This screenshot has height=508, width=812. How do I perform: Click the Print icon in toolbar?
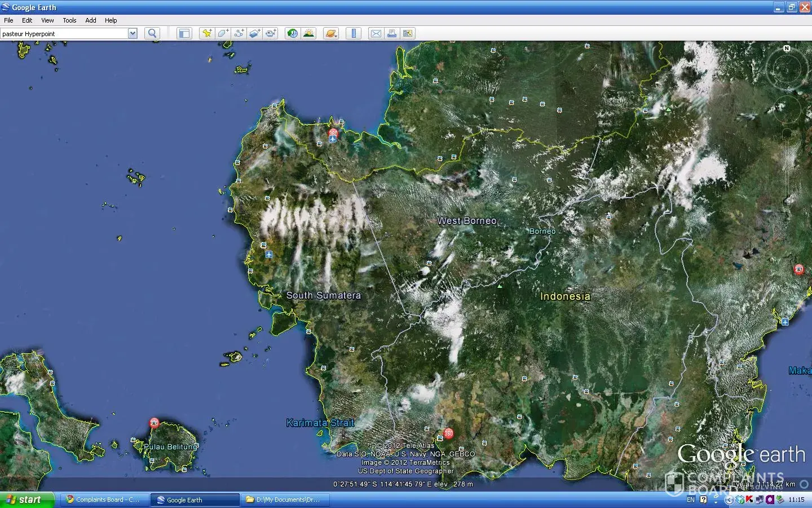click(x=391, y=33)
